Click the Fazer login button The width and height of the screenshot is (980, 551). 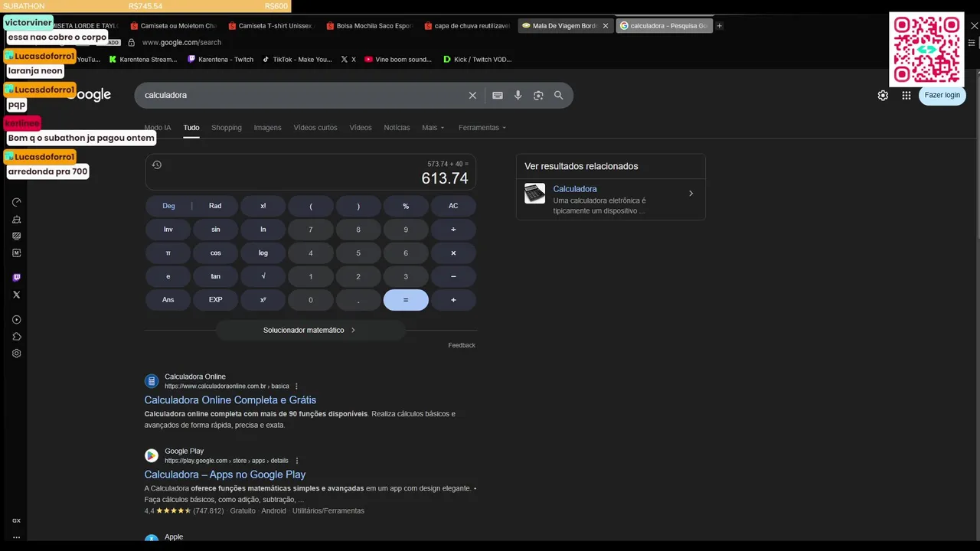coord(942,95)
